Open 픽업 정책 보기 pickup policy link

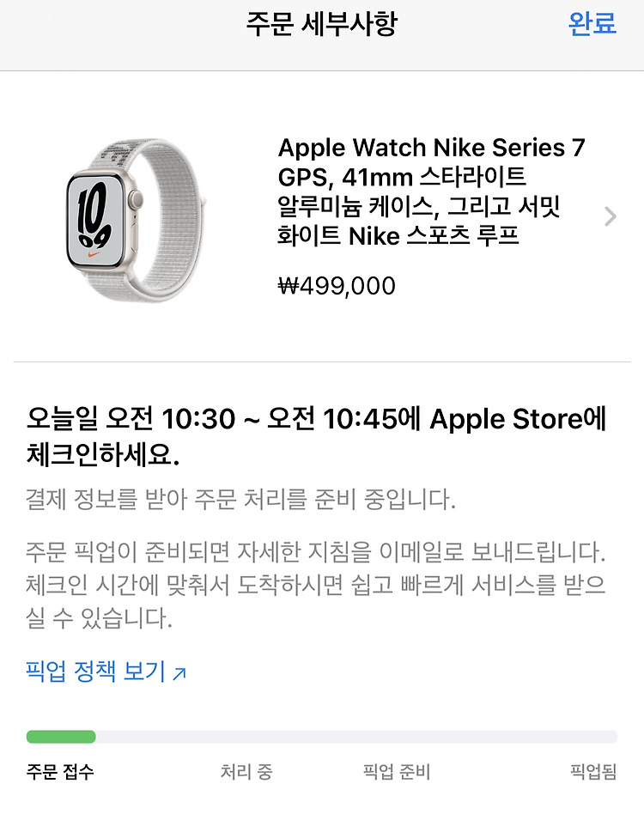pos(95,671)
